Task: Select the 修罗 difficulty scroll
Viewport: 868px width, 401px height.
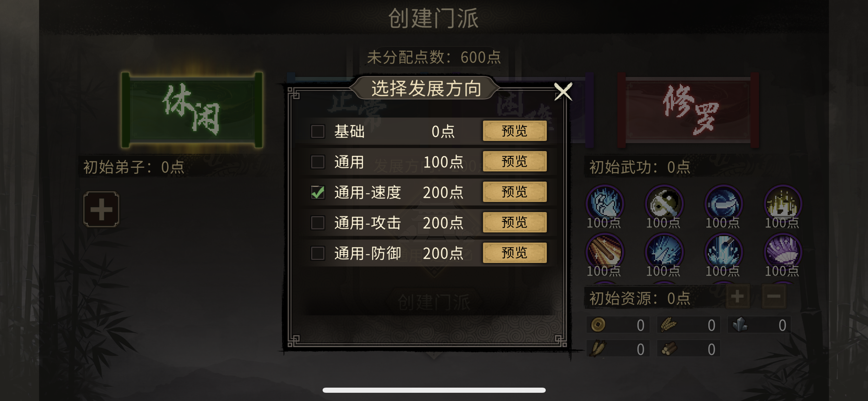Action: (x=688, y=110)
